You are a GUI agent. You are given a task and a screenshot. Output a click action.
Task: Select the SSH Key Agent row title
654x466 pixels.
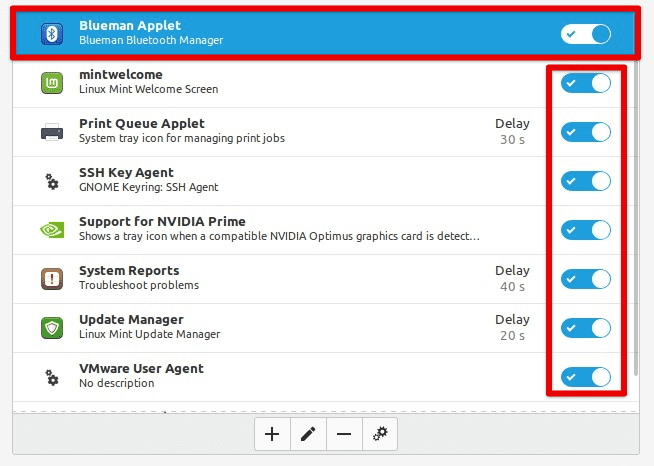tap(126, 172)
